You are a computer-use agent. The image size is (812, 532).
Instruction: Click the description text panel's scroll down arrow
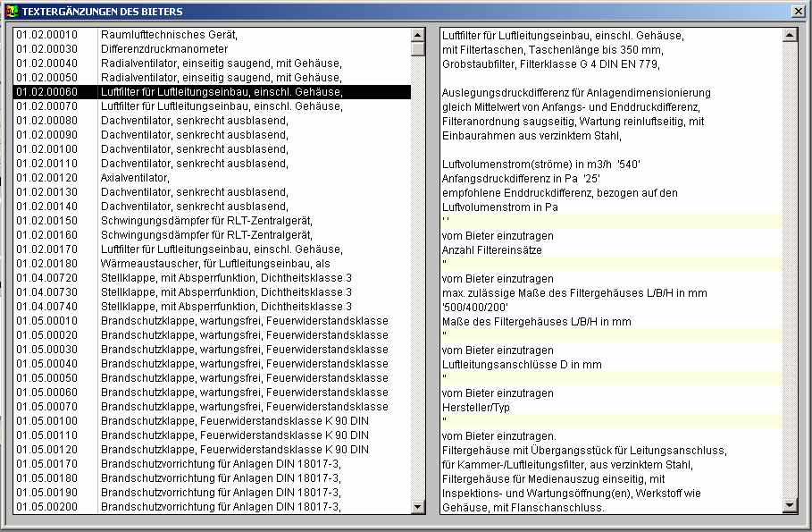pos(789,506)
